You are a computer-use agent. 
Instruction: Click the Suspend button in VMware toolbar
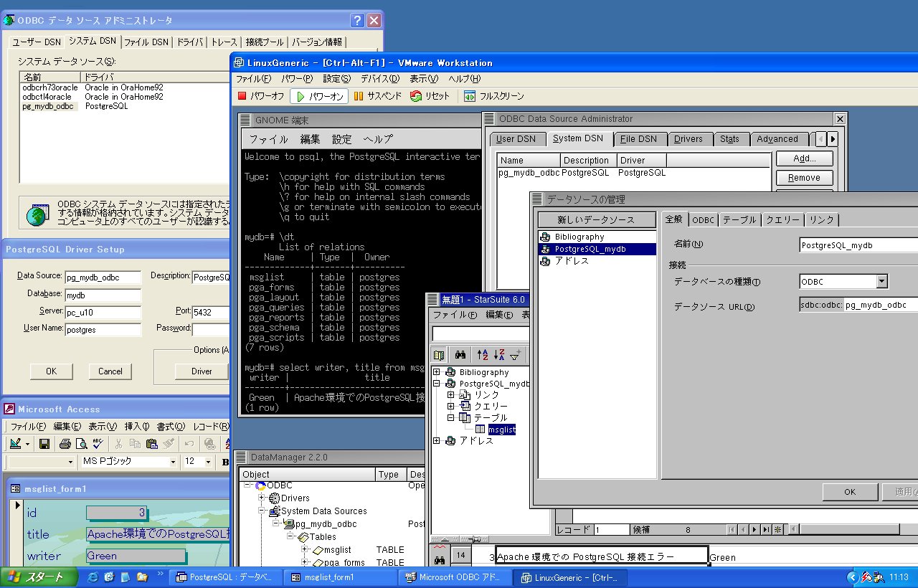377,96
